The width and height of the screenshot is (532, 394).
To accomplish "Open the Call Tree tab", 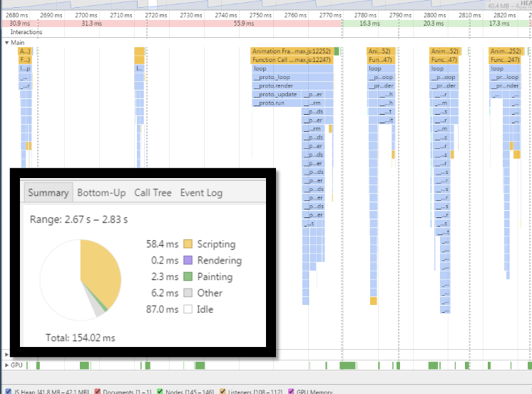I will click(x=153, y=192).
